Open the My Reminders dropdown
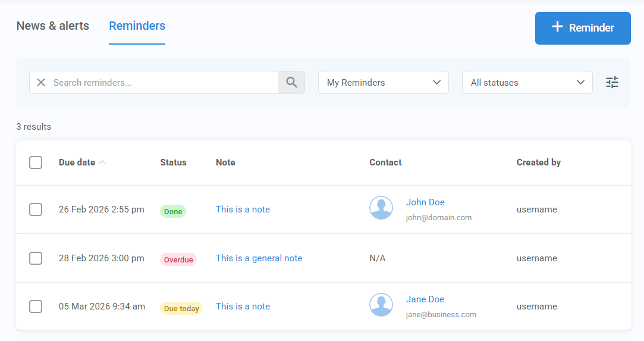 click(x=383, y=83)
